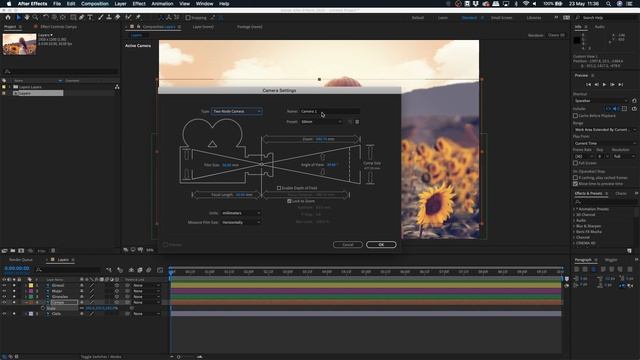Screen dimensions: 640x360
Task: Click delete preset trash icon in dialog
Action: 357,122
